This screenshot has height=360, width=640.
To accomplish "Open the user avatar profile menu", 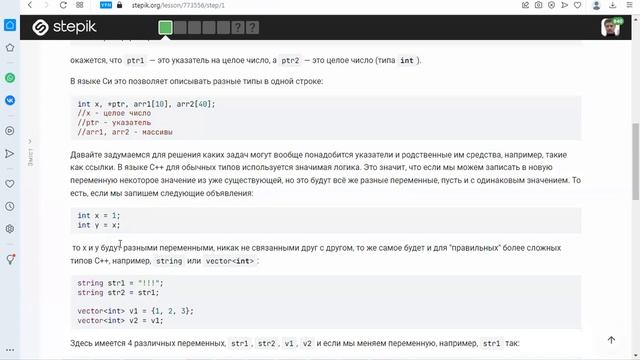I will (611, 27).
